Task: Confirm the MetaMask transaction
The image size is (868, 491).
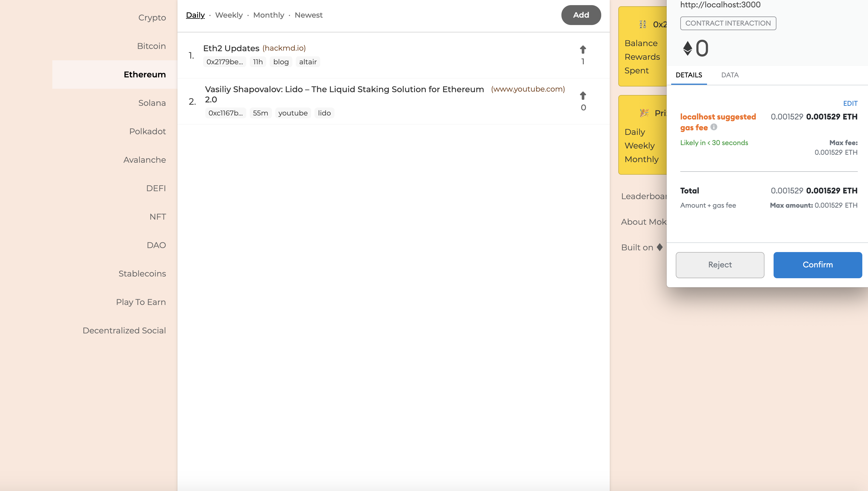Action: [817, 265]
